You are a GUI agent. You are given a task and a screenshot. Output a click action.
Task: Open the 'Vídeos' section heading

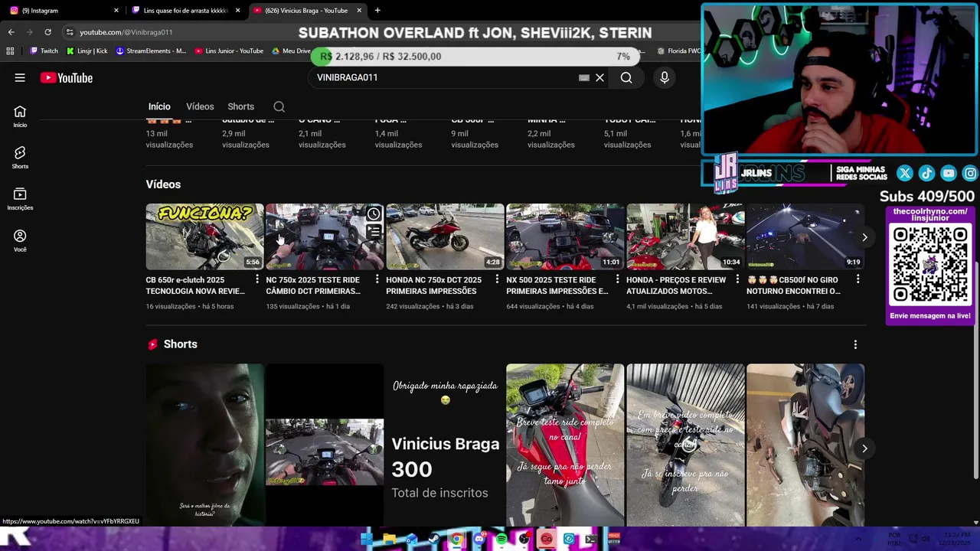point(163,184)
